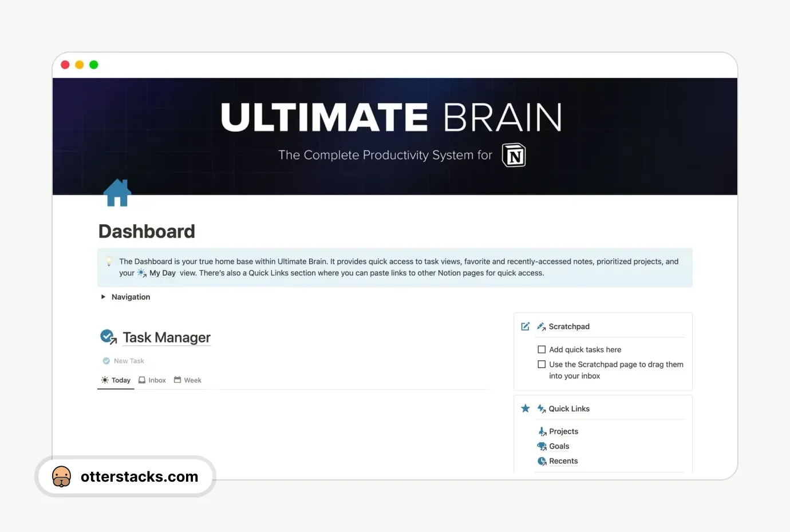Click the sun icon on the Today tab
This screenshot has width=790, height=532.
[x=105, y=380]
